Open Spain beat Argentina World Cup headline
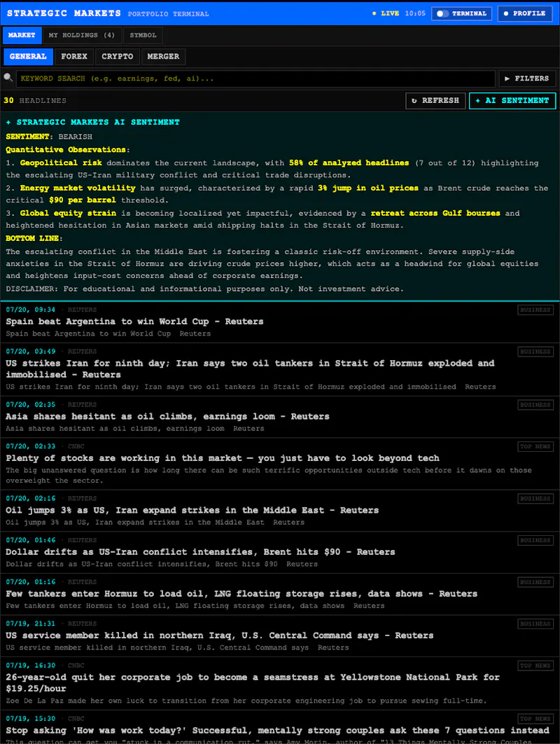 coord(134,322)
